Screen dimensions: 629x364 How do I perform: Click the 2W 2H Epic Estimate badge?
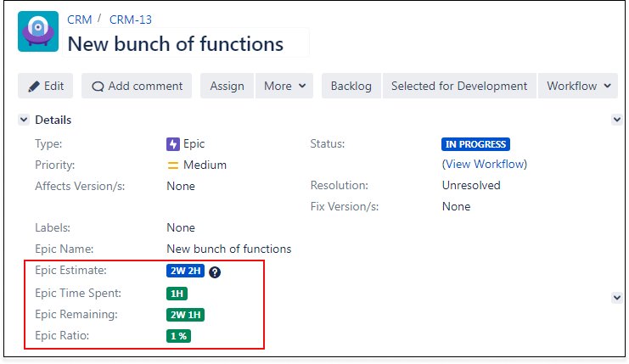tap(185, 272)
